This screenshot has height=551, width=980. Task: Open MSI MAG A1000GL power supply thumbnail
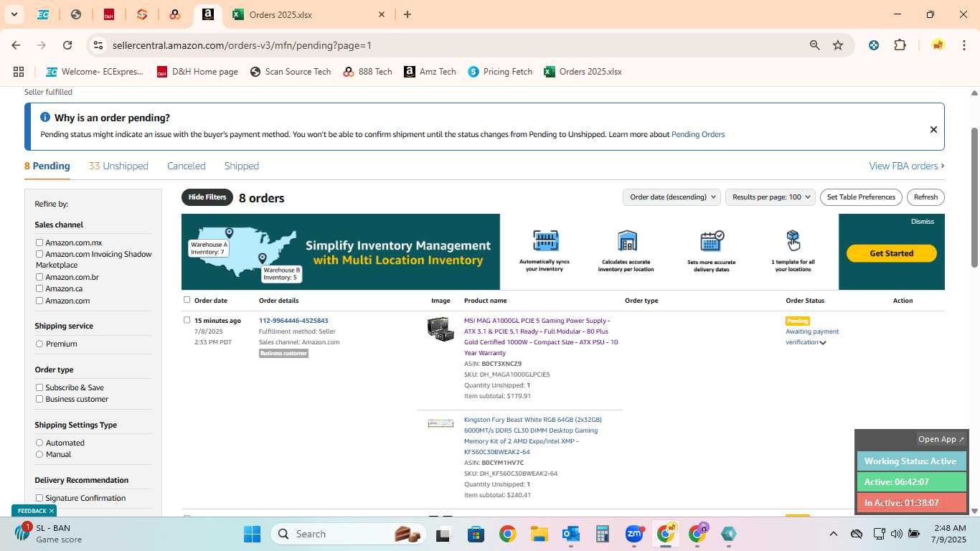(x=440, y=329)
